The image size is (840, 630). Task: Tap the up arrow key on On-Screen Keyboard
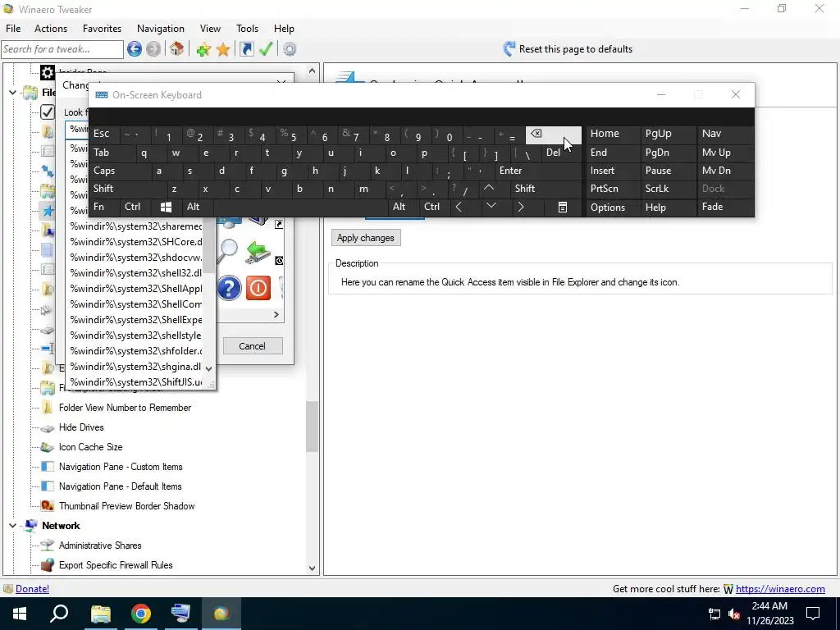click(489, 189)
